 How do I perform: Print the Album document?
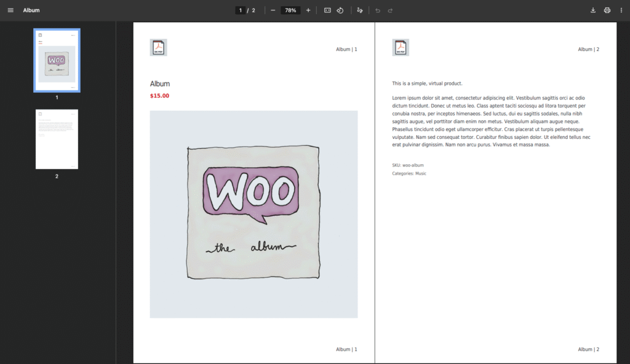point(607,10)
